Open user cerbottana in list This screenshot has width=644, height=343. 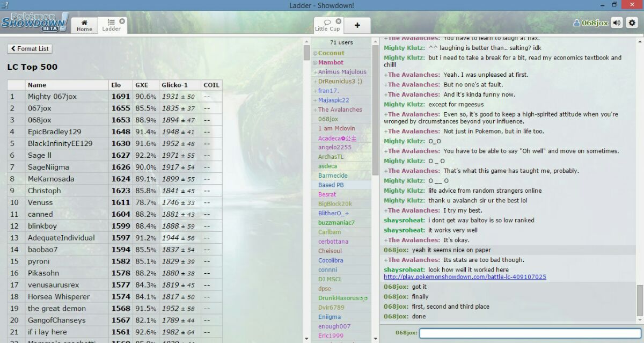341,242
